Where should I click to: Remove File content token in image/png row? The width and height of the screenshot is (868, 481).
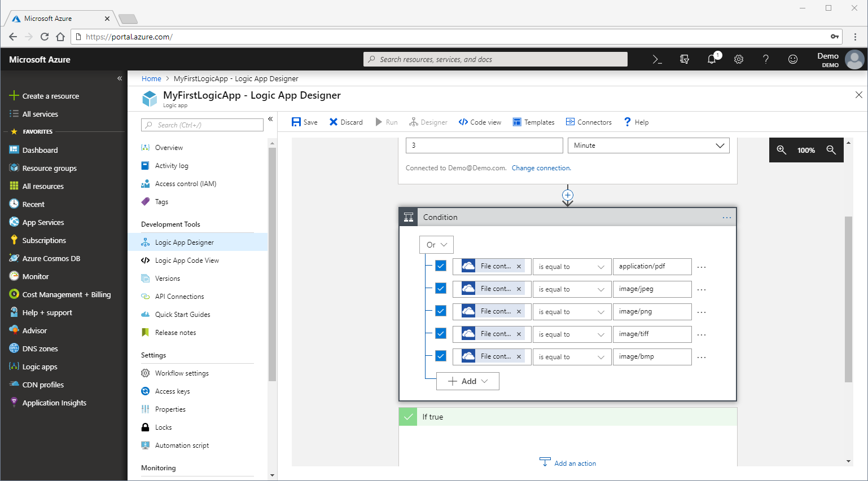click(x=519, y=311)
